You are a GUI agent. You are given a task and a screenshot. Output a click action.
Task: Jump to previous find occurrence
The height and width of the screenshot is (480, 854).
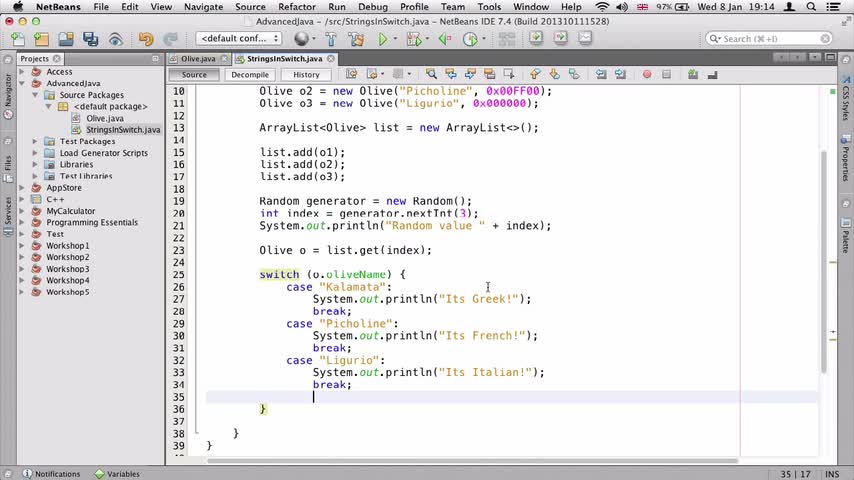pos(450,74)
